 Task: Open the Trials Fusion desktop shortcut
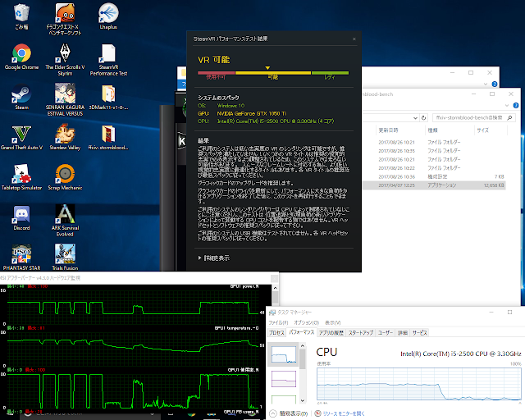point(65,258)
